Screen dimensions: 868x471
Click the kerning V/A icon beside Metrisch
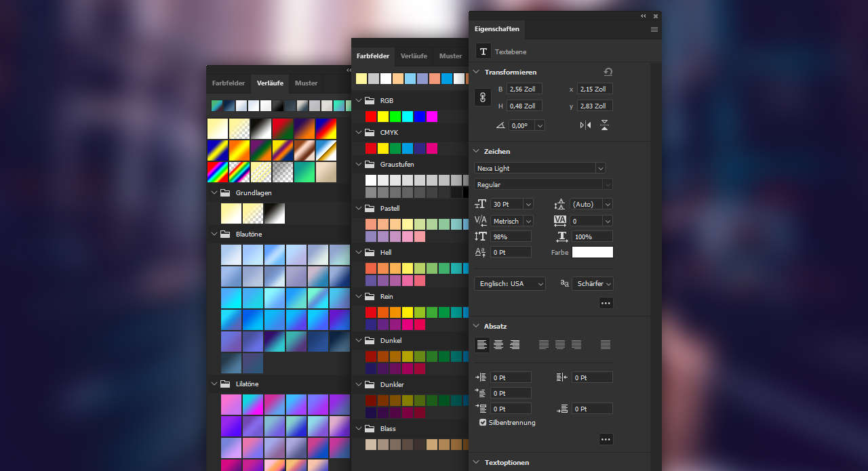481,220
